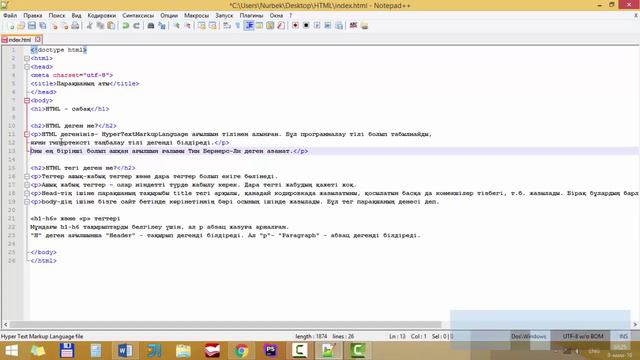Click the last icon on the toolbar
640x360 pixels.
pos(364,26)
